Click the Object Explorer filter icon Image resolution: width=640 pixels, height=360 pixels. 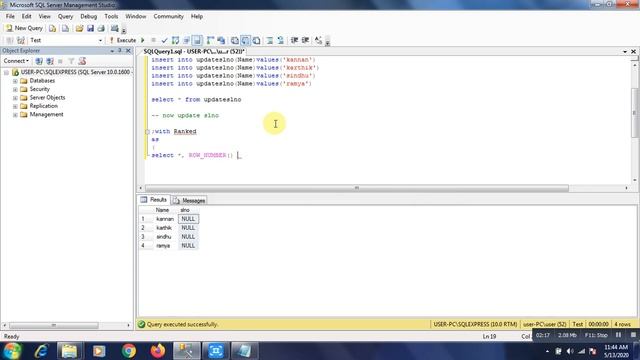[71, 61]
